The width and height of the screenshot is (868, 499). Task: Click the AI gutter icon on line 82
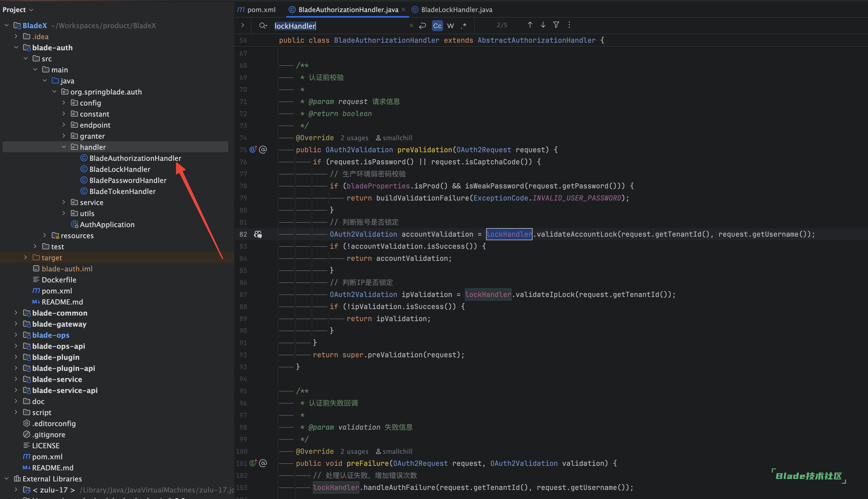pyautogui.click(x=258, y=234)
